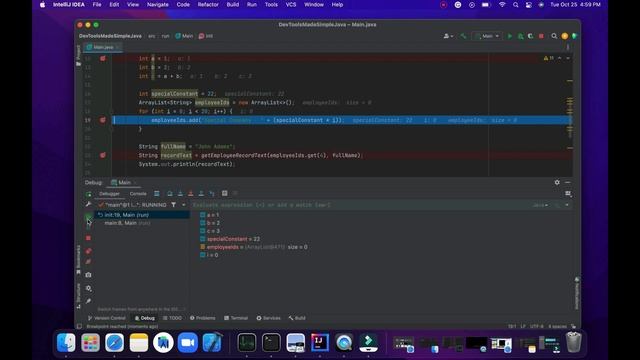Image resolution: width=640 pixels, height=360 pixels.
Task: Click Show Execution Point icon
Action: coord(157,193)
